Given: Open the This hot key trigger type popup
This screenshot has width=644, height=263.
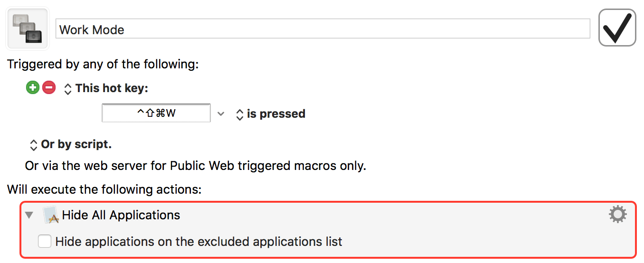Looking at the screenshot, I should (68, 89).
